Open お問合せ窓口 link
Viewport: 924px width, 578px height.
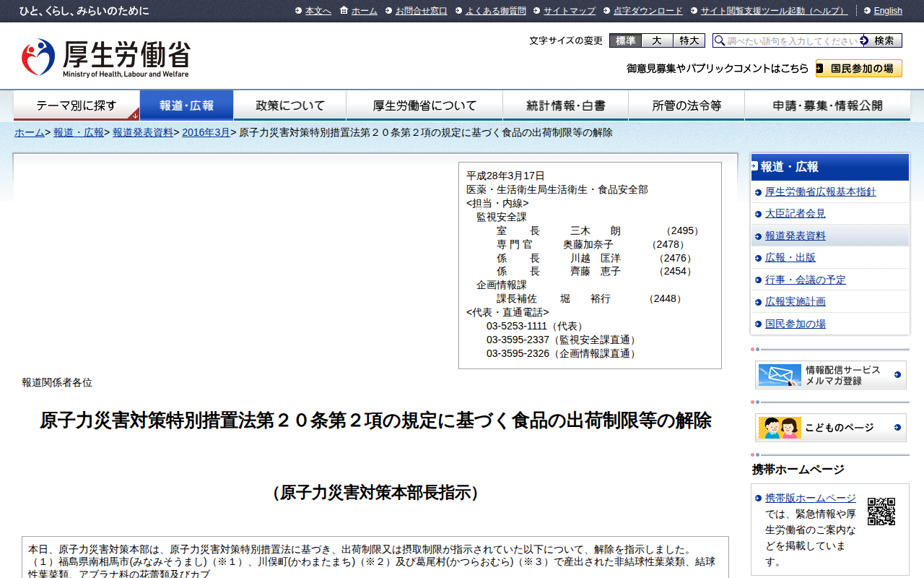422,11
